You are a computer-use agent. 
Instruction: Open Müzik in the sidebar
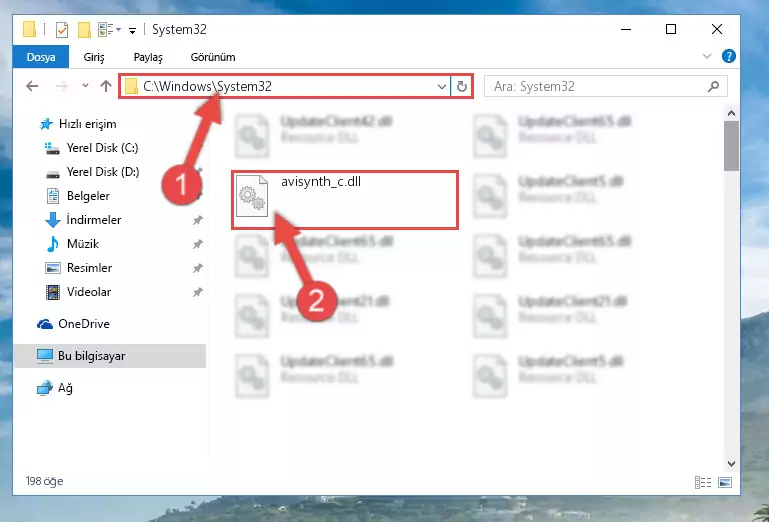click(82, 244)
